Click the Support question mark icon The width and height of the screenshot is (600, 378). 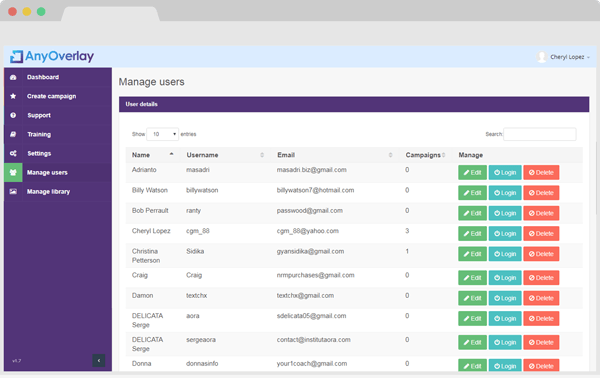(13, 115)
